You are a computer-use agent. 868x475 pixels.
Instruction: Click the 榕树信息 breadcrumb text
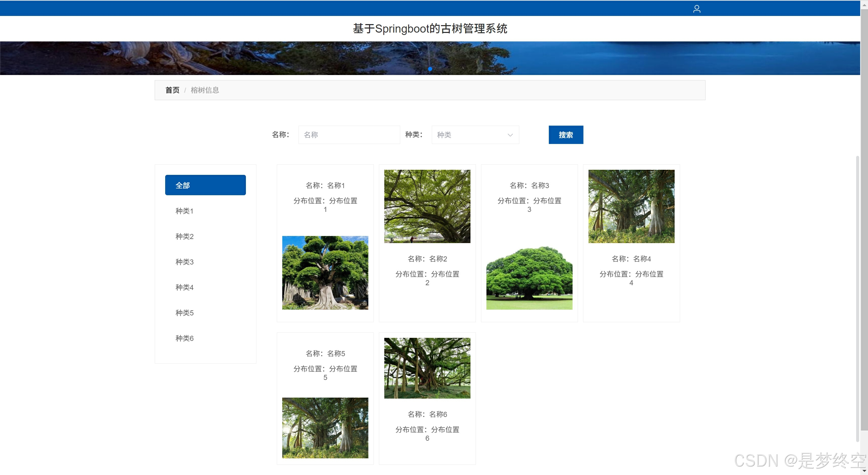(205, 90)
